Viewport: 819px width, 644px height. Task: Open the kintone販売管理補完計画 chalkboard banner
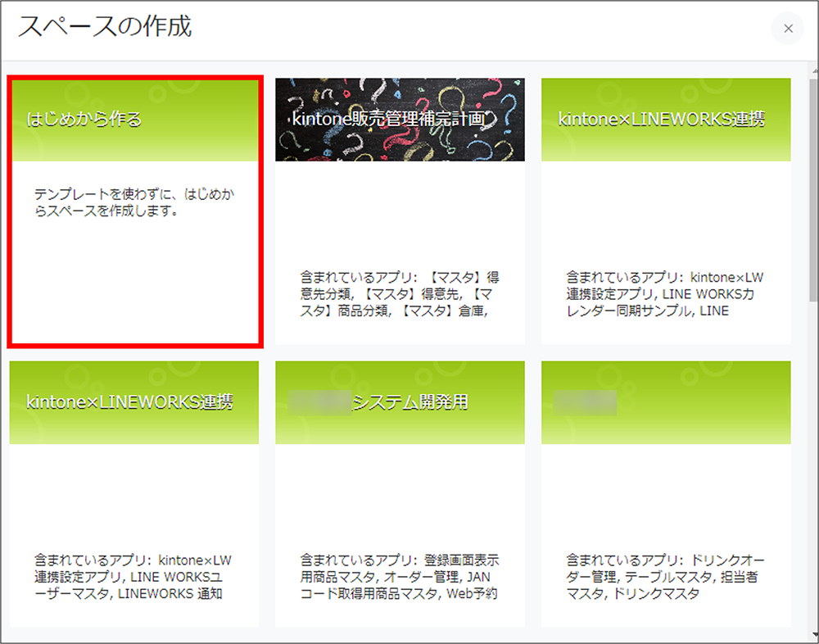coord(400,120)
